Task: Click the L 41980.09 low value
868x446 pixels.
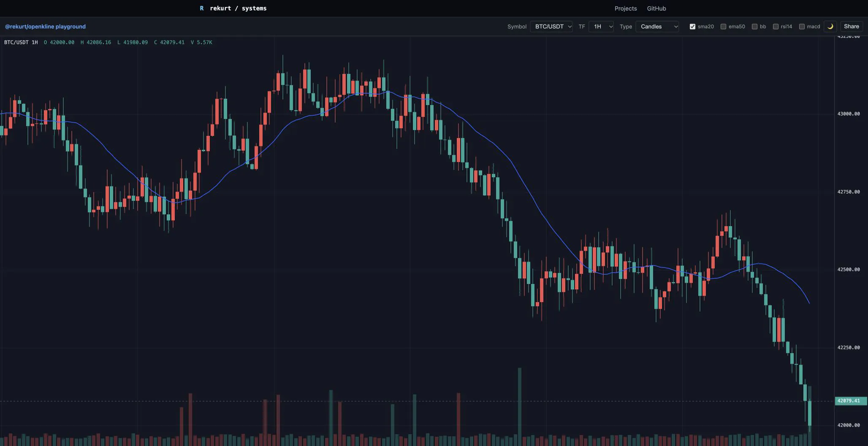Action: coord(133,42)
